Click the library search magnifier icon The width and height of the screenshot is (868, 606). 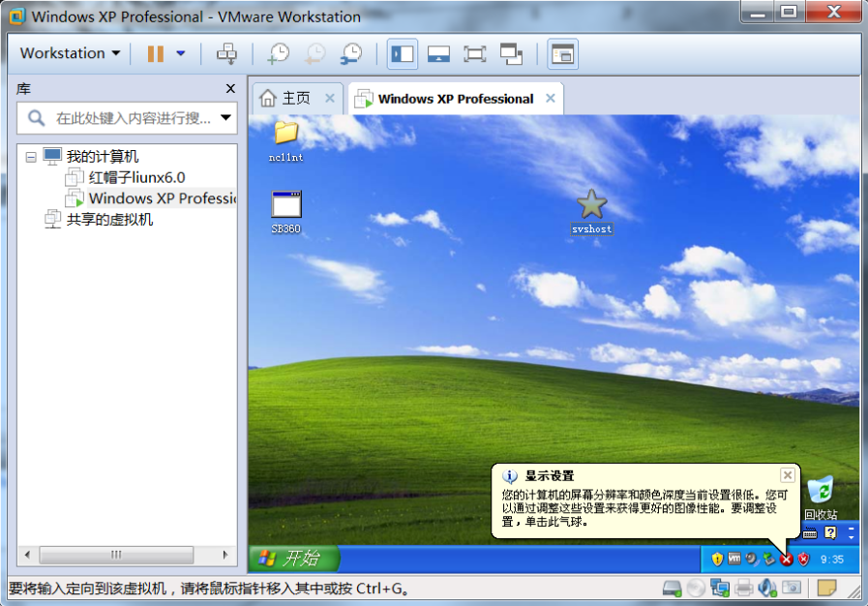click(x=36, y=118)
